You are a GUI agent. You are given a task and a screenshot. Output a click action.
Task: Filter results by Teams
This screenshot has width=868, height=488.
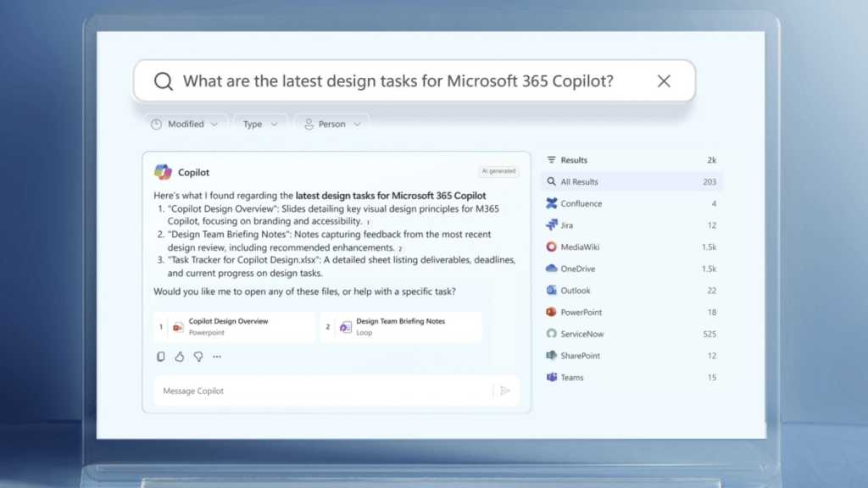click(631, 377)
